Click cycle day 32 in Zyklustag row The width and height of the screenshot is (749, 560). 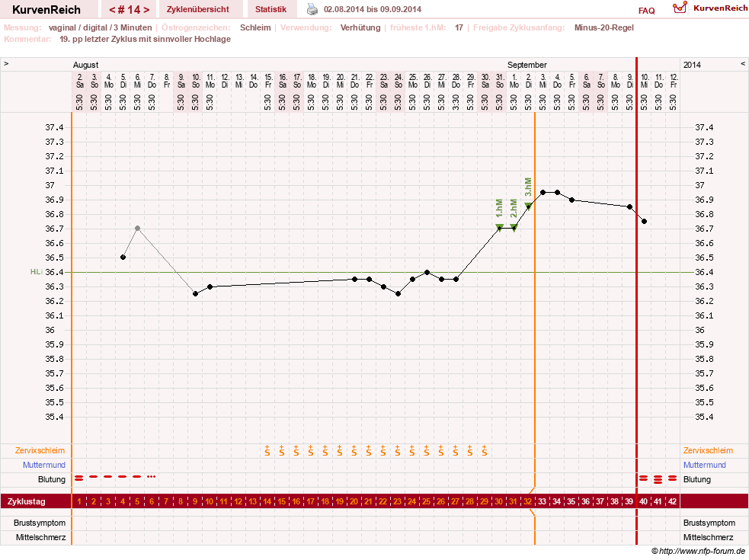[527, 501]
